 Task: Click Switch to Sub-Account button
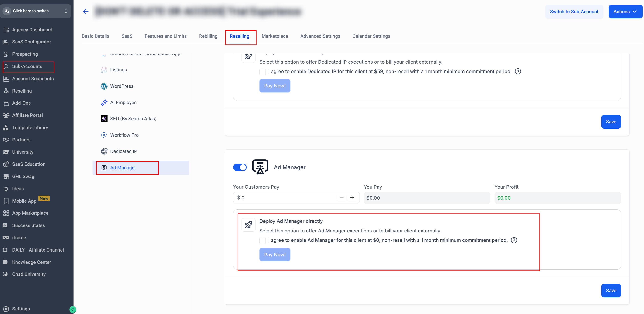point(574,12)
